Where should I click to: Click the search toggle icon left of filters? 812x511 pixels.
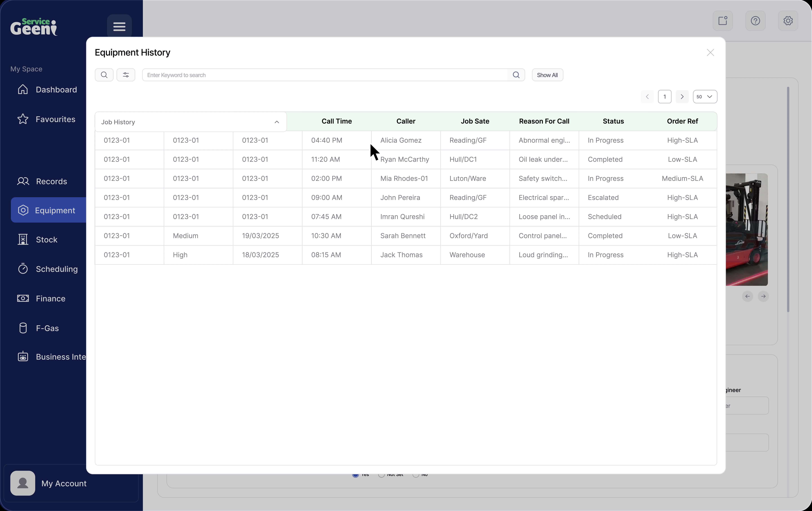coord(104,75)
